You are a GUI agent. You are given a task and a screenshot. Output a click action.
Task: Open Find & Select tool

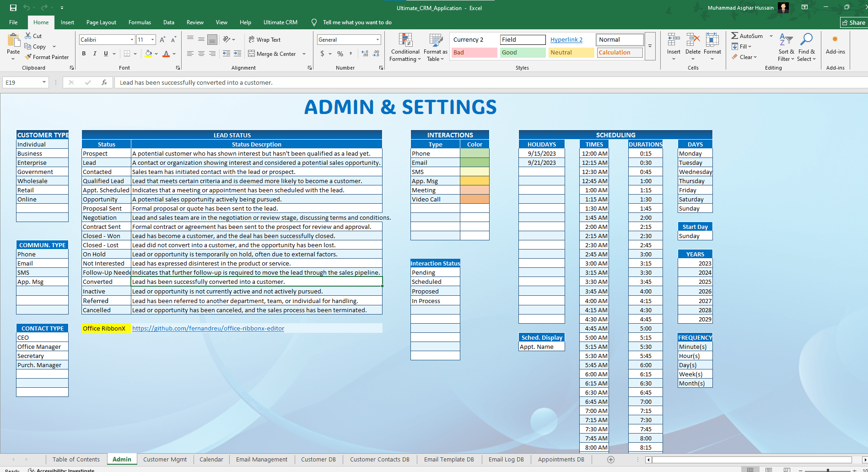click(806, 48)
